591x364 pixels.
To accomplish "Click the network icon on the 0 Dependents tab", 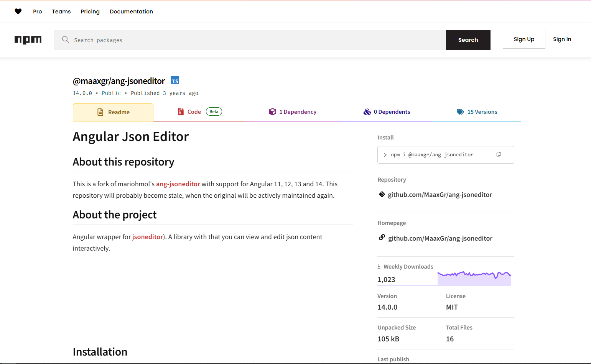I will tap(367, 111).
